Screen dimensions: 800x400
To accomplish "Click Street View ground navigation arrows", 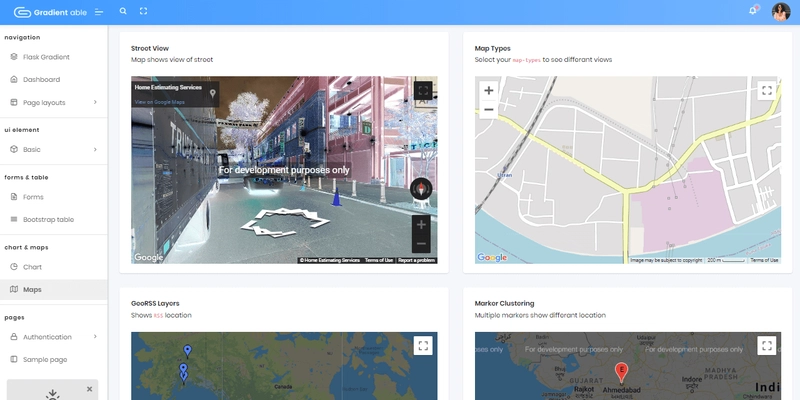I will (285, 222).
